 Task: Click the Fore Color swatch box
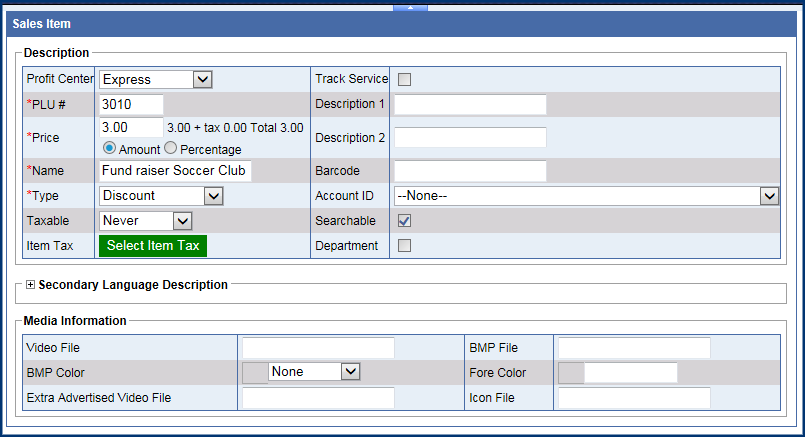[x=571, y=373]
